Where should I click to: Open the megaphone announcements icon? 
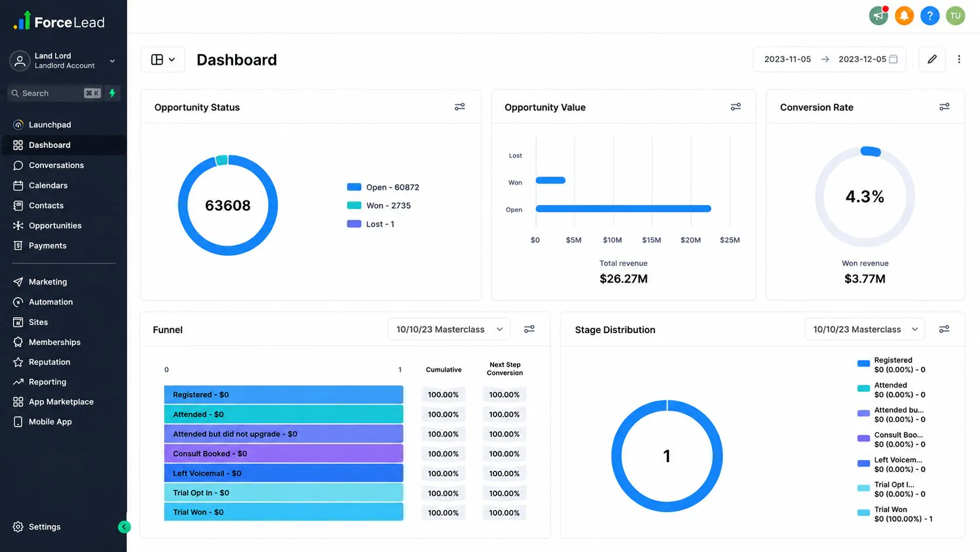click(x=878, y=16)
